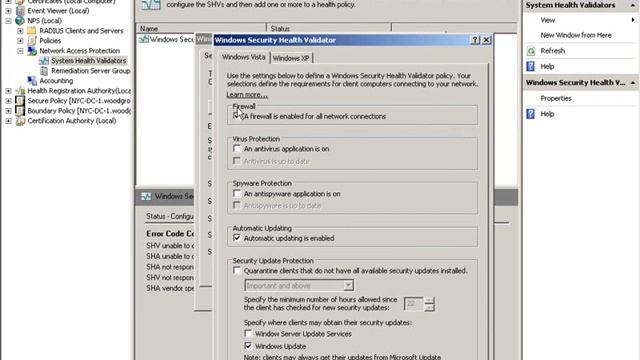This screenshot has height=360, width=640.
Task: Uncheck Automatic updating is enabled
Action: click(x=237, y=238)
